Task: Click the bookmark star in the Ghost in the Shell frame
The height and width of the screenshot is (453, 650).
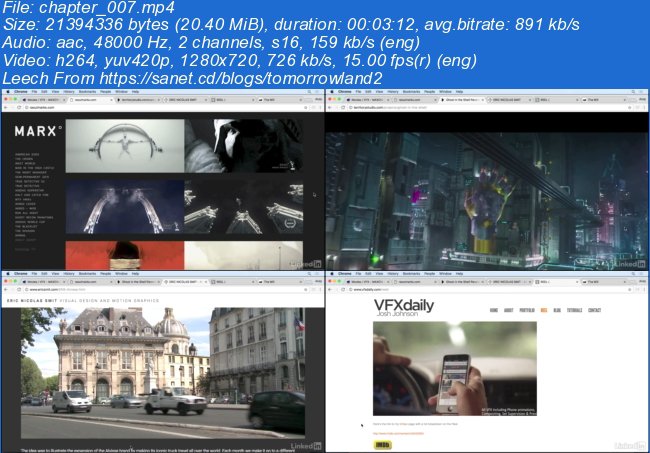Action: pos(630,108)
